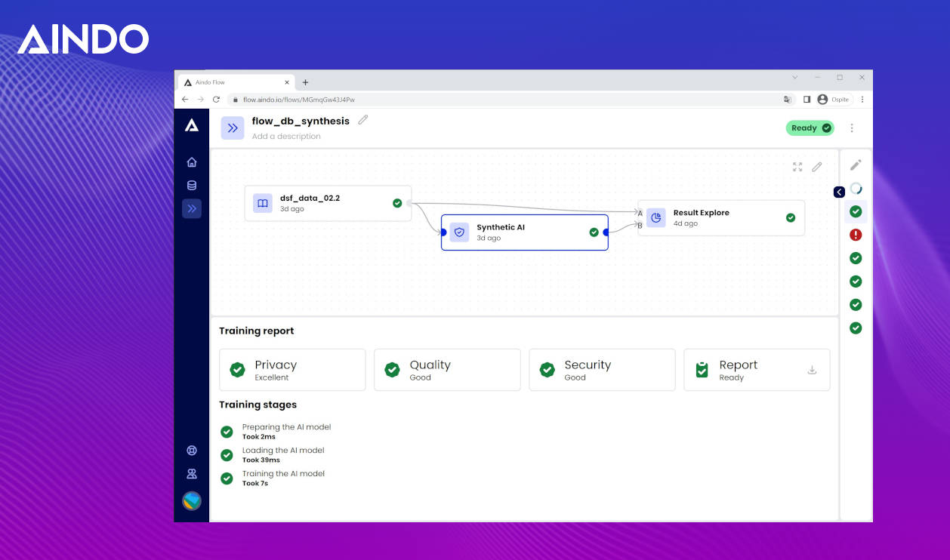Click the browser address bar URL

coord(310,100)
